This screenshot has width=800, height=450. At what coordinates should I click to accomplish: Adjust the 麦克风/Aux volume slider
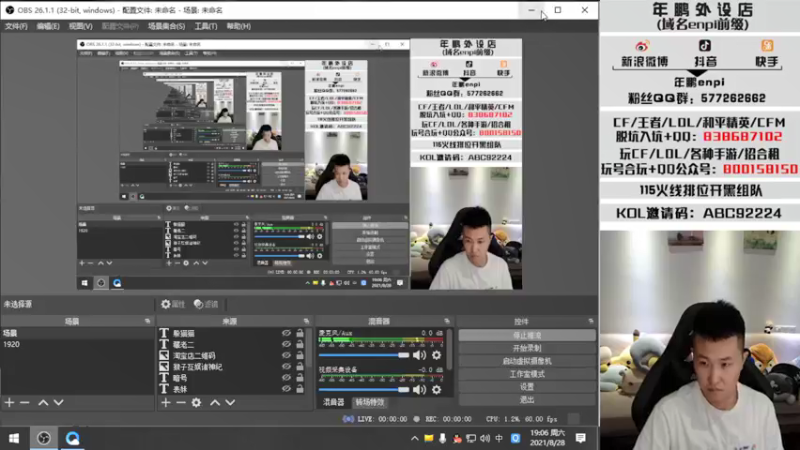pyautogui.click(x=364, y=355)
